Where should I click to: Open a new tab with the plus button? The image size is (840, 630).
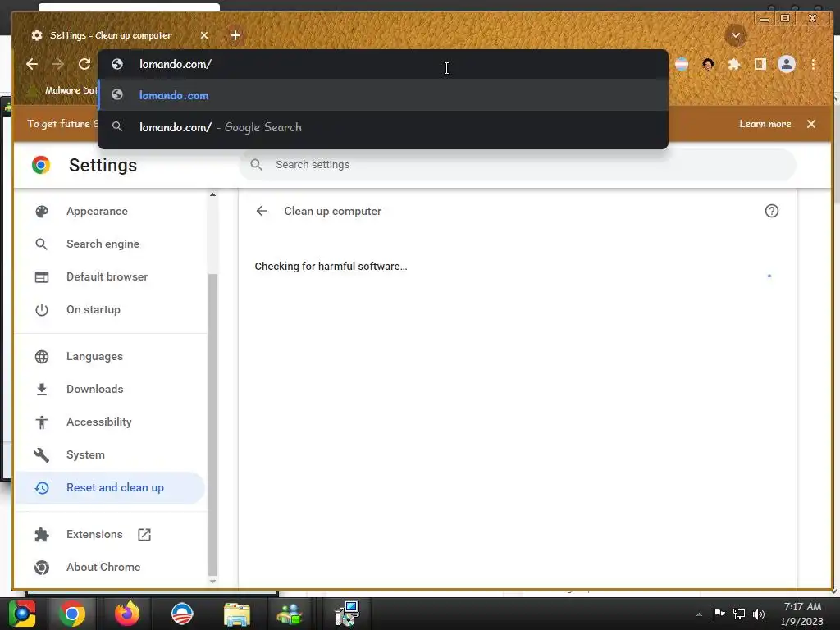[x=235, y=35]
